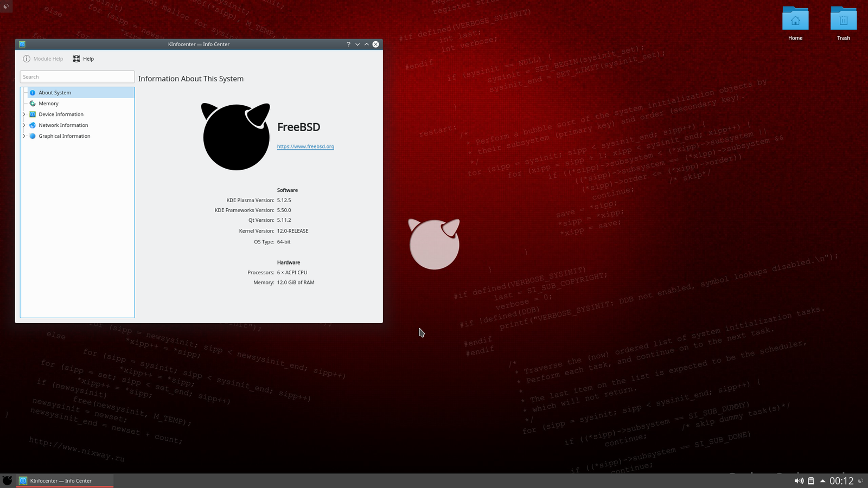Click the FreeBSD heading text
The image size is (868, 488).
pos(298,127)
